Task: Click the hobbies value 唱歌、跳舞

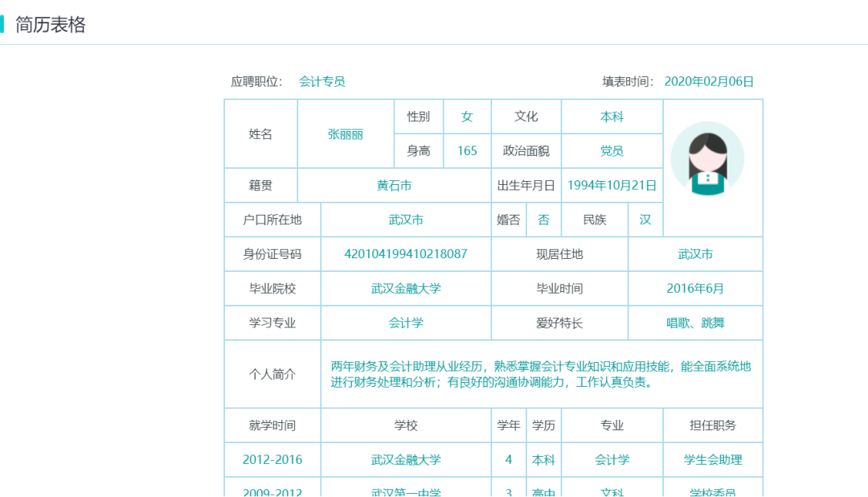Action: [694, 322]
